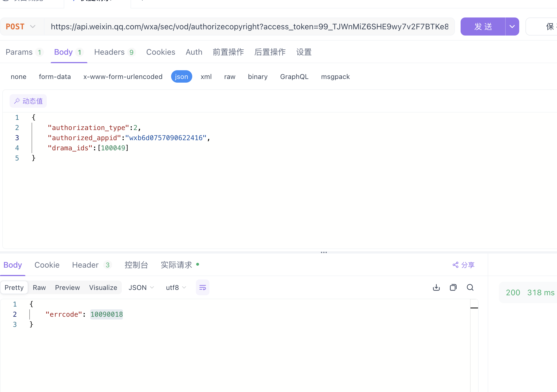Switch response view to Raw
557x392 pixels.
coord(39,287)
